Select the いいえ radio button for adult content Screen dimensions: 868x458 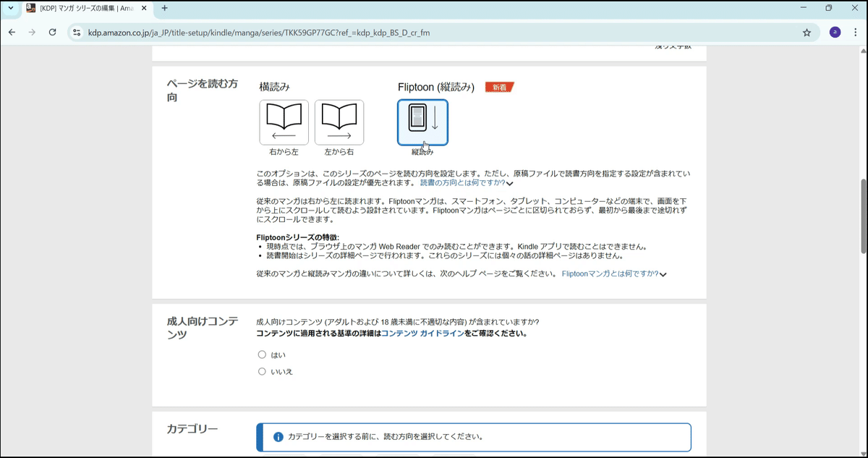tap(261, 370)
